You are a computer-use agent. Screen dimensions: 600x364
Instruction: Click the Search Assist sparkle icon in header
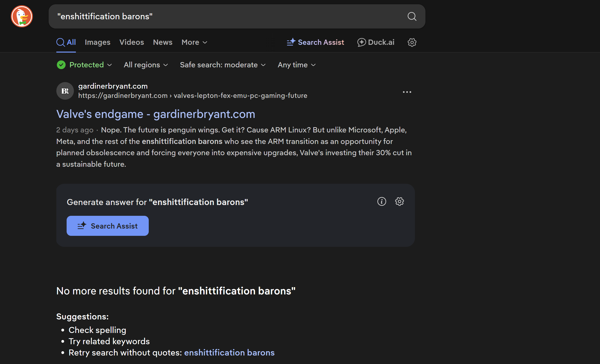(x=290, y=42)
